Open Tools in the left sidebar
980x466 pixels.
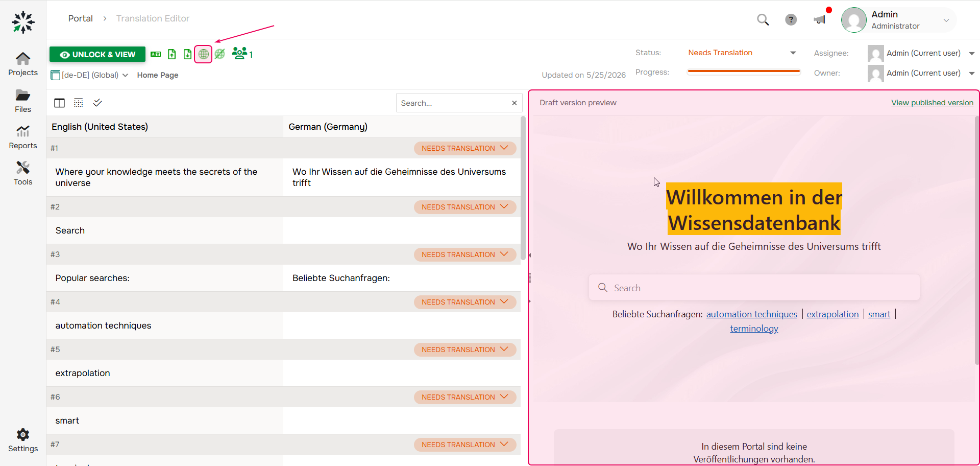coord(23,174)
